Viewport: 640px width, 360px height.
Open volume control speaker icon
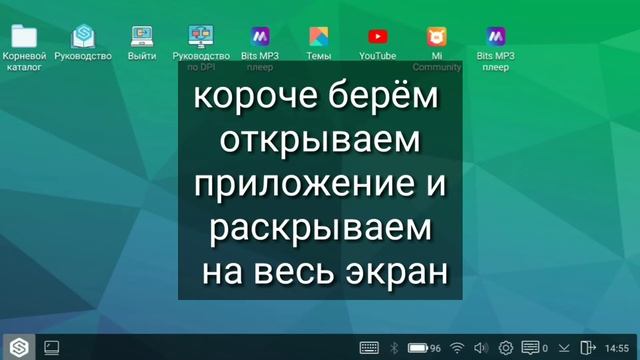(481, 348)
